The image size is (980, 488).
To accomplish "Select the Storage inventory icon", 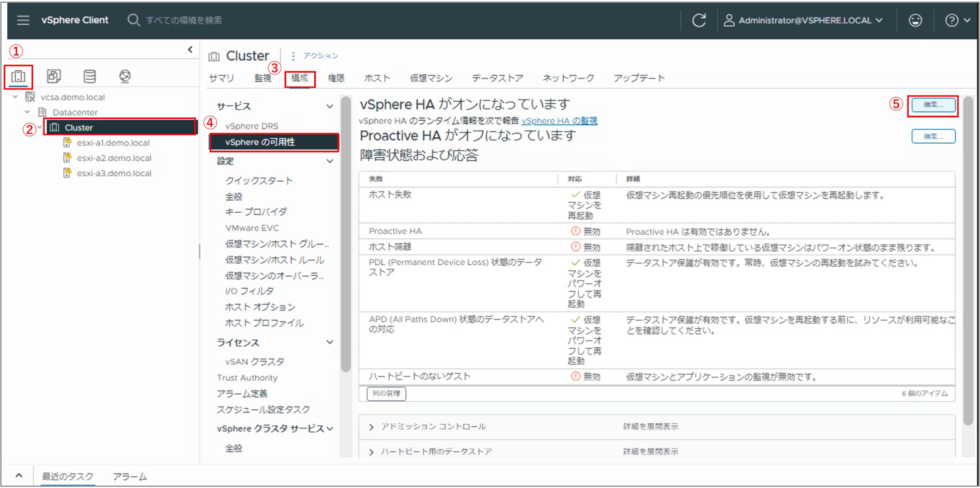I will [x=90, y=77].
